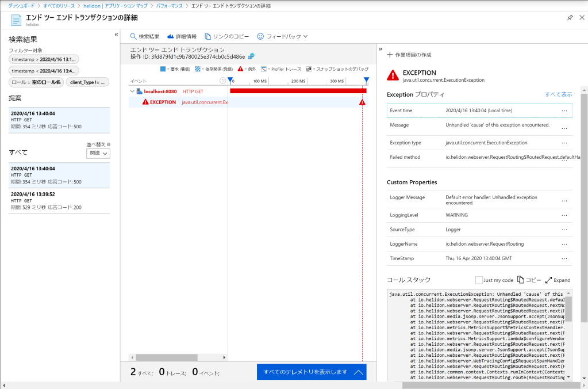
Task: Collapse the left search results panel
Action: (116, 35)
